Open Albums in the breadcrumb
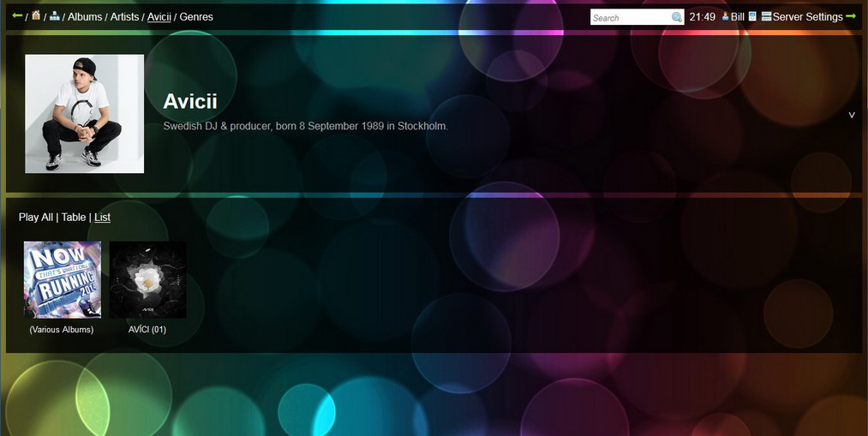This screenshot has height=436, width=868. (85, 16)
